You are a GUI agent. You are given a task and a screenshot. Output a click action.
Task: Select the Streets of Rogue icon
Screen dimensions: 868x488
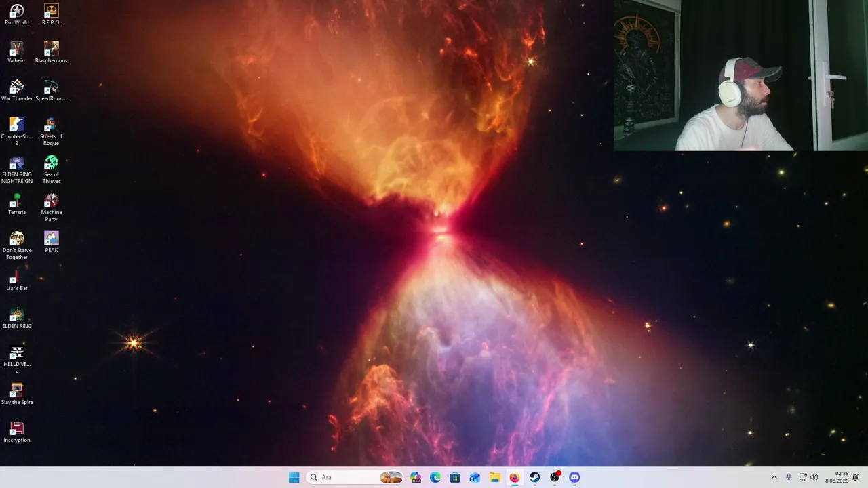click(51, 131)
